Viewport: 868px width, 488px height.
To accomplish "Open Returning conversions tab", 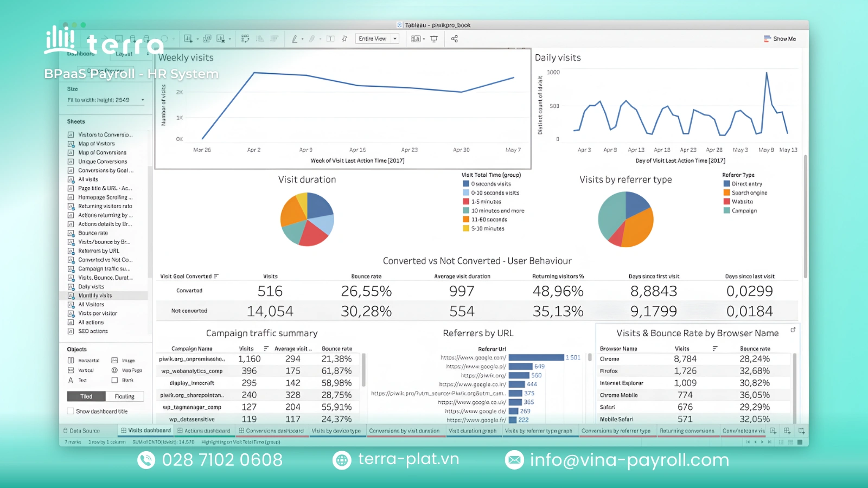I will pyautogui.click(x=687, y=431).
